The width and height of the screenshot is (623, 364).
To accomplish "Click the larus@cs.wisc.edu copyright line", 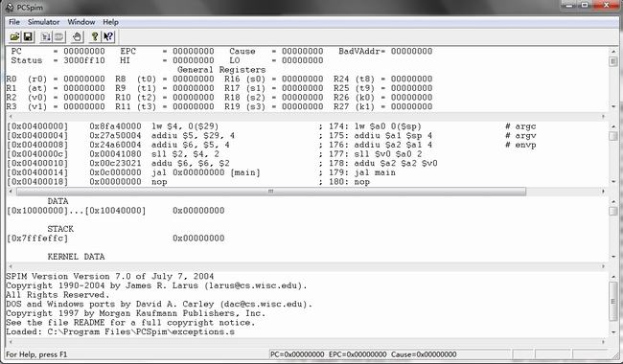I will pos(156,285).
